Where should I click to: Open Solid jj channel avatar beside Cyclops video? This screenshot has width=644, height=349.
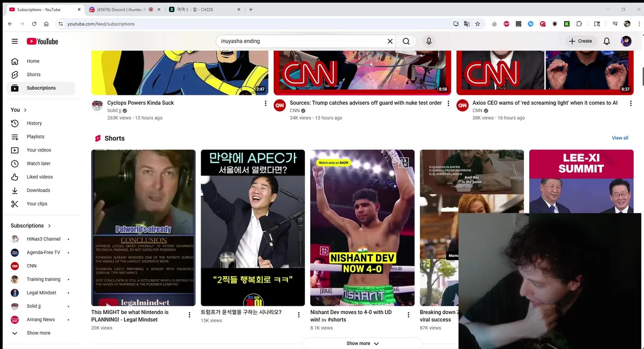click(x=97, y=106)
